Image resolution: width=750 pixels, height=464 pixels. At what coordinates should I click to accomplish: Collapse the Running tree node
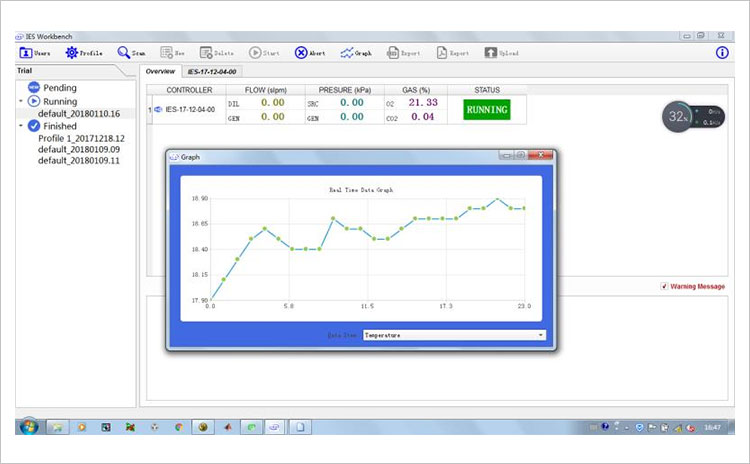point(20,101)
